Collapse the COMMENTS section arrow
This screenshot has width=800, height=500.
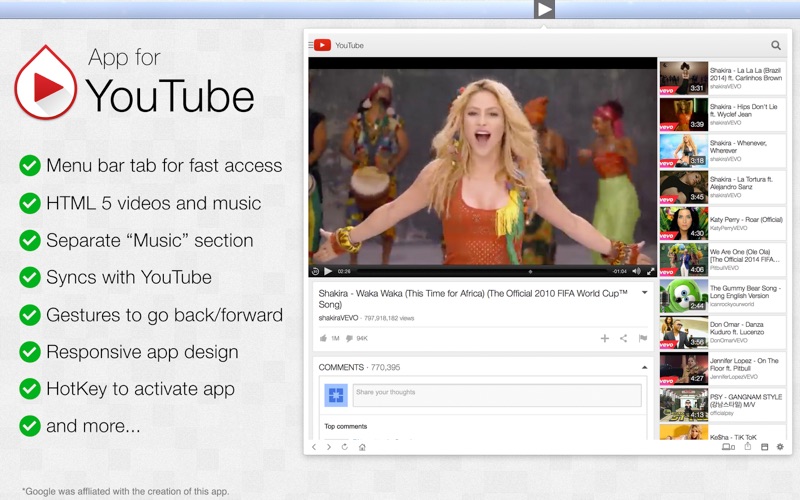[644, 367]
